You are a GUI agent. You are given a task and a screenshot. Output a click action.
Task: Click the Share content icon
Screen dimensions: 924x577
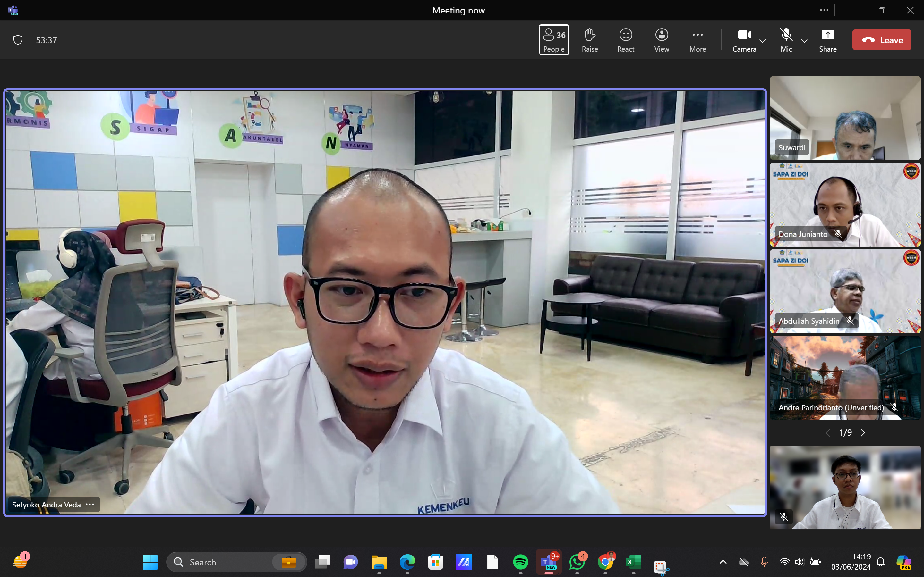click(827, 40)
